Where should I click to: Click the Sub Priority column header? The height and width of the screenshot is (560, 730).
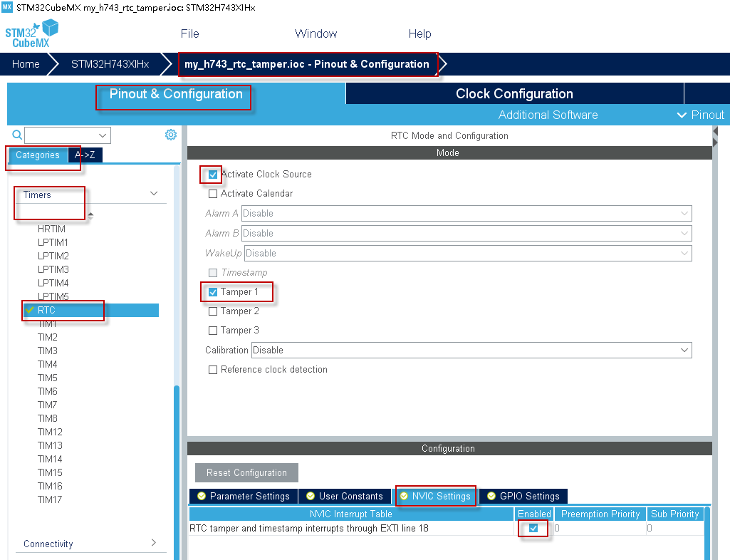coord(674,514)
